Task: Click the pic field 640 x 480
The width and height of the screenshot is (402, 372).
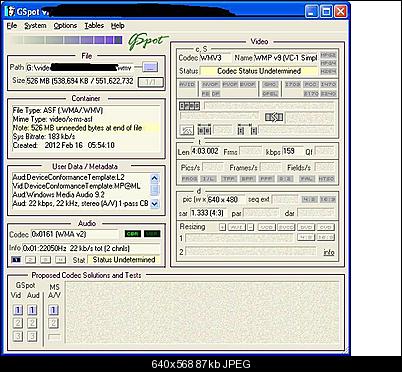Action: [x=226, y=200]
